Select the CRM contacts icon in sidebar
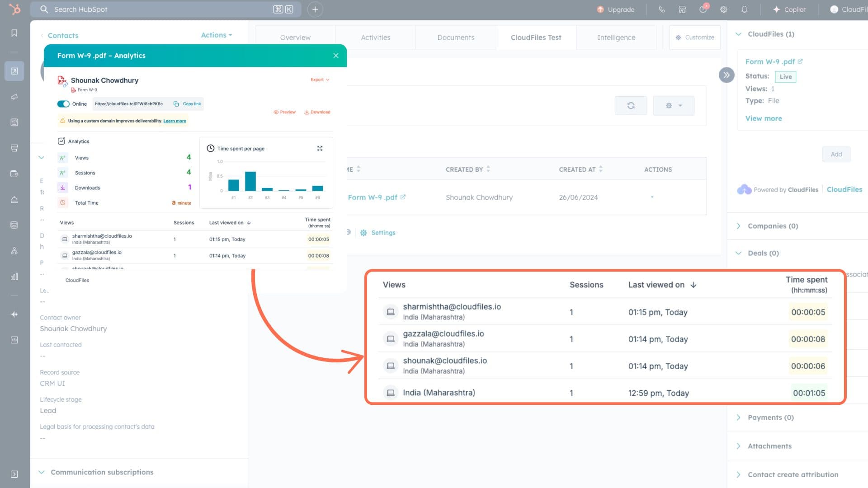 pyautogui.click(x=14, y=71)
